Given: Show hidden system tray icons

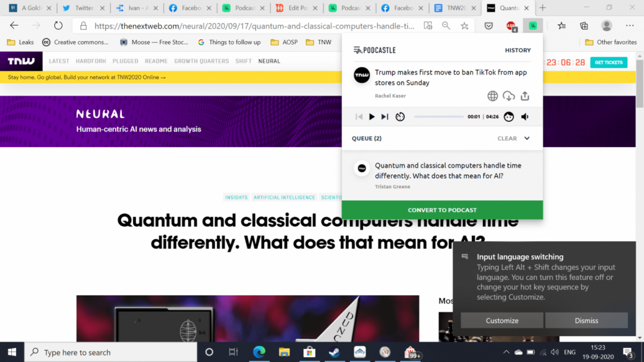Looking at the screenshot, I should pos(506,352).
